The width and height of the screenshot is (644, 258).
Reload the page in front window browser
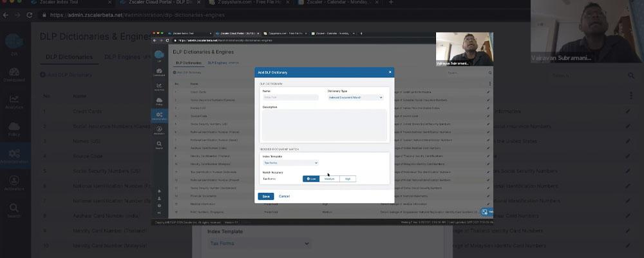167,41
